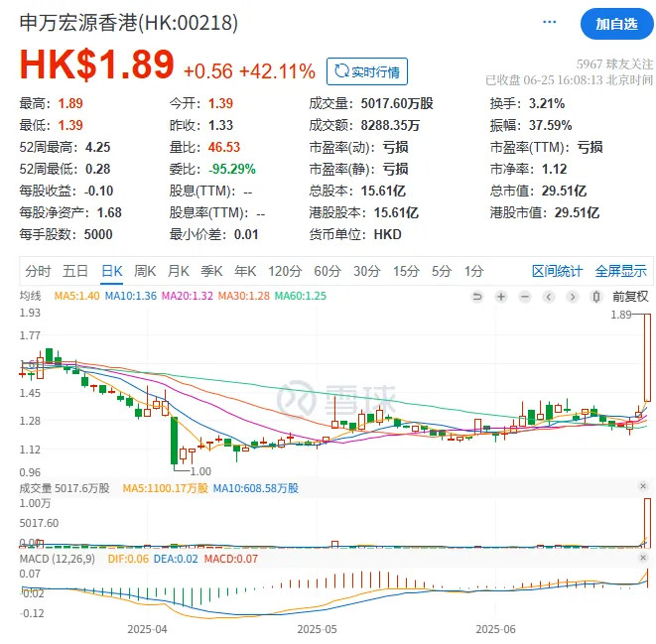Click the stock title 申万宏源香港(HK:00218)

129,23
